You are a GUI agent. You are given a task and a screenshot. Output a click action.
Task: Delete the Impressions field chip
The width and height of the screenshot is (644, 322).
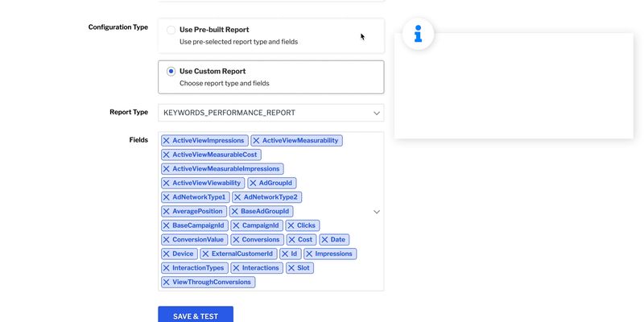(309, 254)
